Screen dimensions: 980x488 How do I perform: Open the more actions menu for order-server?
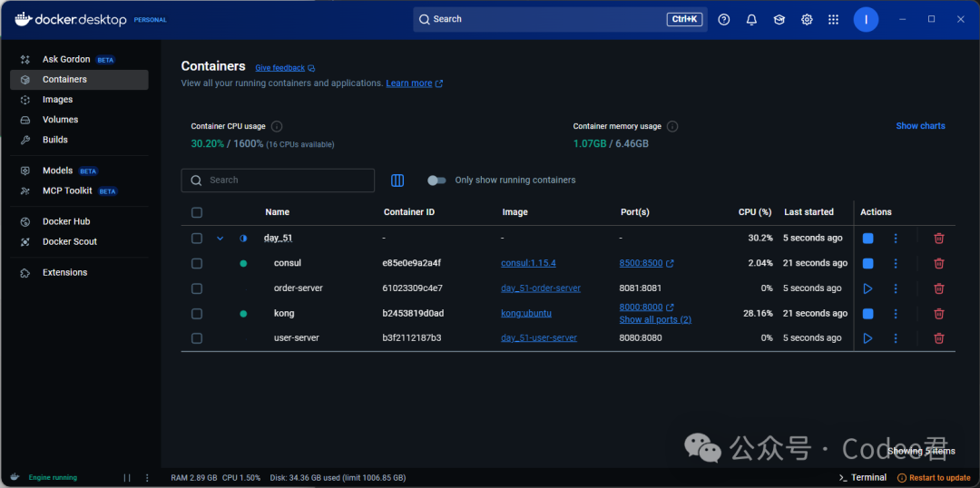pyautogui.click(x=896, y=288)
